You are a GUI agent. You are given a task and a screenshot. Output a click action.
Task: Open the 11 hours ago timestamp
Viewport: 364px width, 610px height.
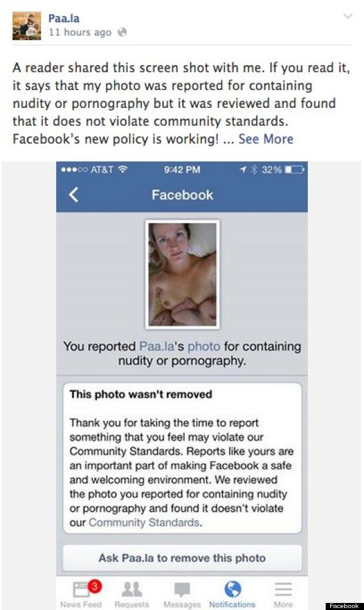(x=80, y=33)
